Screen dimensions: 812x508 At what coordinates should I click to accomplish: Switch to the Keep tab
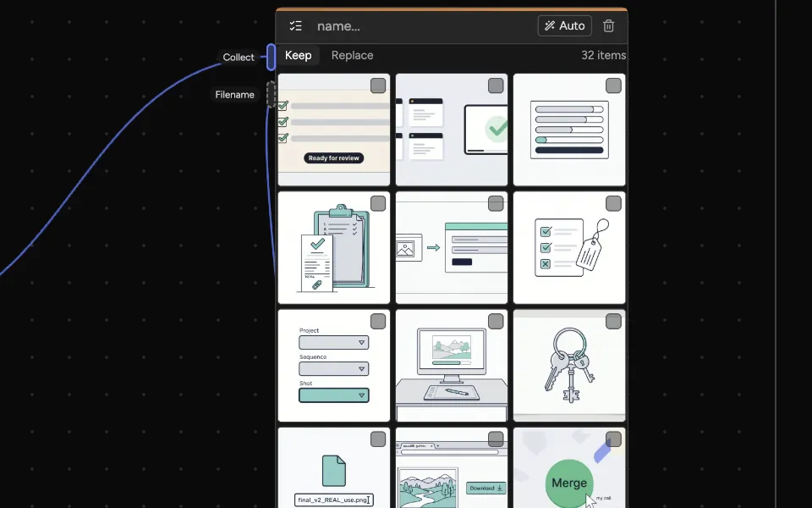click(299, 56)
